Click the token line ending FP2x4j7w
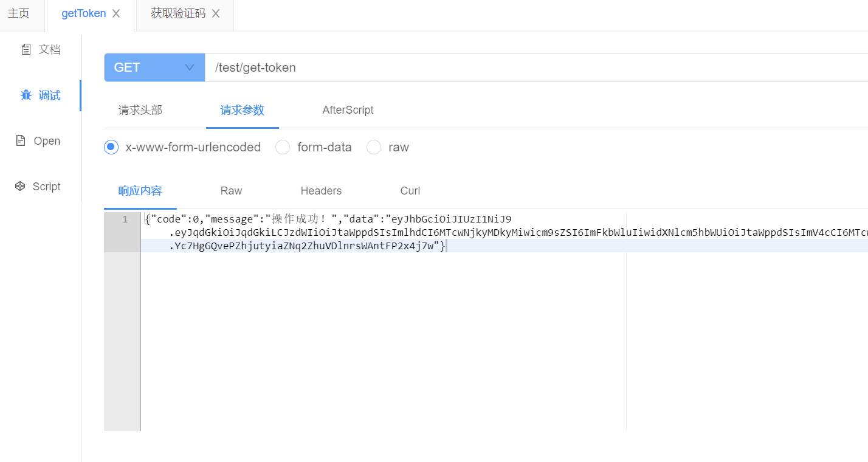This screenshot has width=868, height=462. pos(307,246)
